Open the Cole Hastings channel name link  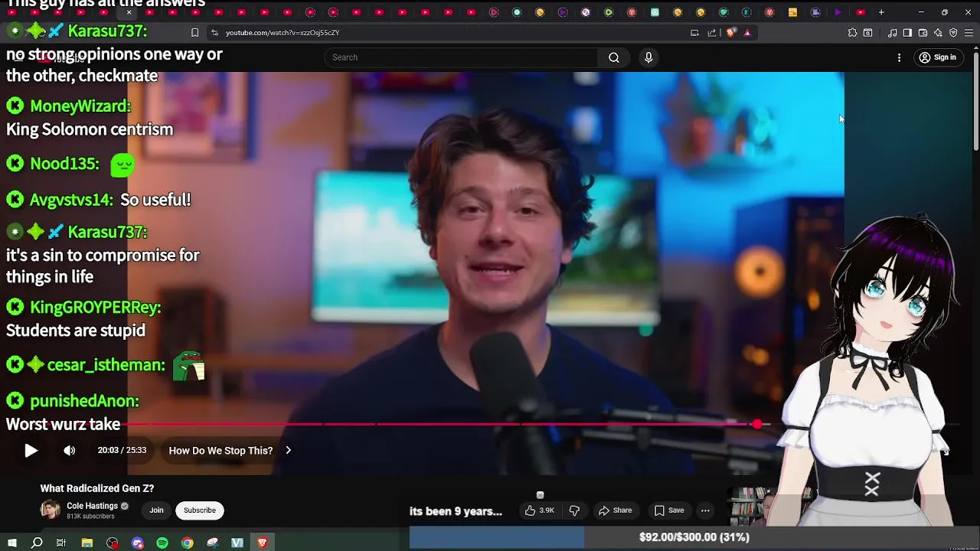92,506
